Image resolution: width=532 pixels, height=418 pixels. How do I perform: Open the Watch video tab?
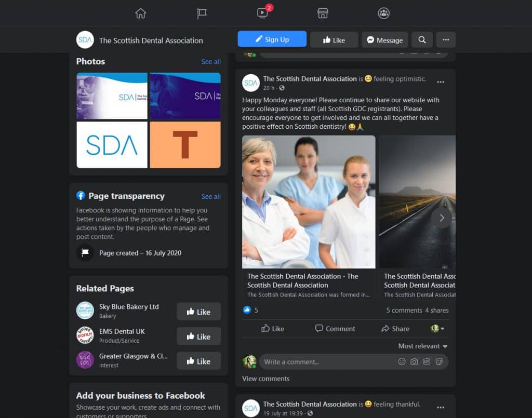click(262, 13)
